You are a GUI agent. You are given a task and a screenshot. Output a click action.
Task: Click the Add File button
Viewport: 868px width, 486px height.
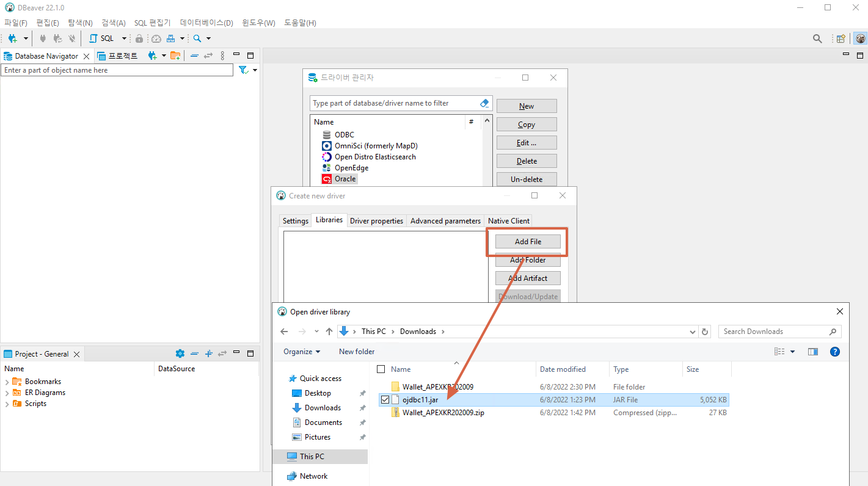click(528, 241)
